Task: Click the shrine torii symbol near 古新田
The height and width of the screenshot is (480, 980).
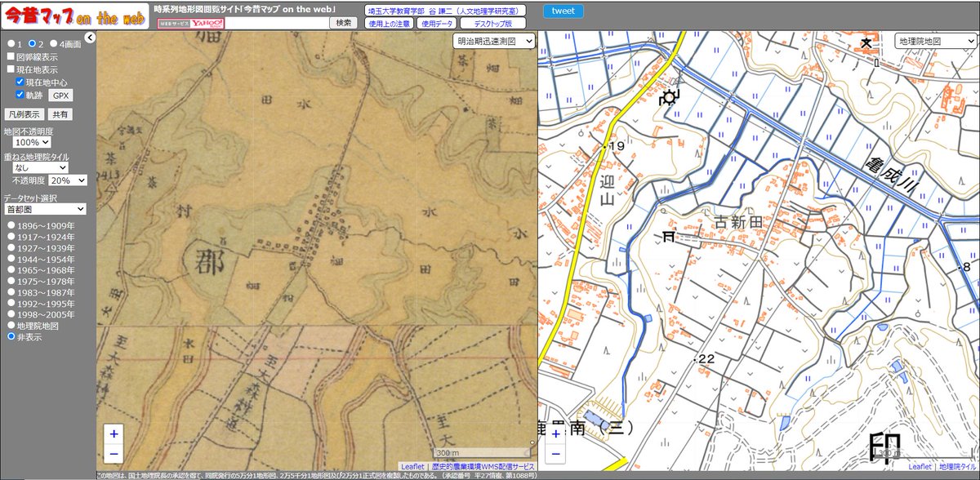Action: point(669,236)
